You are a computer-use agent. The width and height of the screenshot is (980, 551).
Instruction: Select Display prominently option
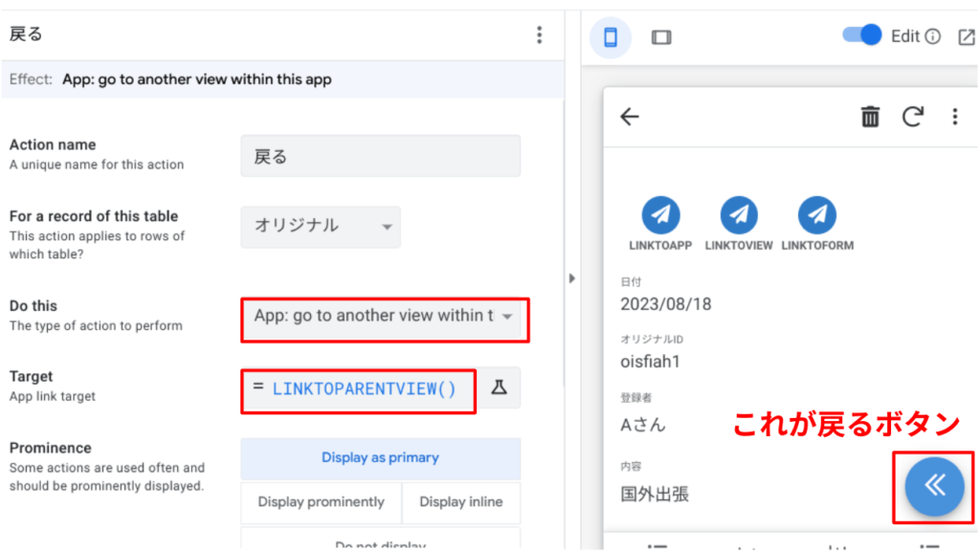coord(321,502)
